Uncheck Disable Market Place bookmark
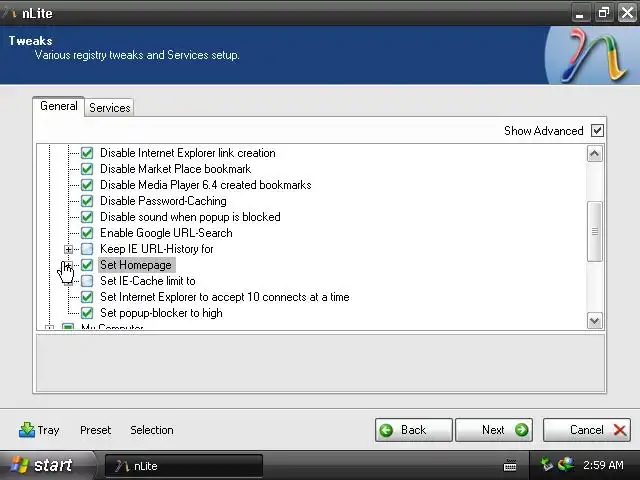 pos(87,169)
